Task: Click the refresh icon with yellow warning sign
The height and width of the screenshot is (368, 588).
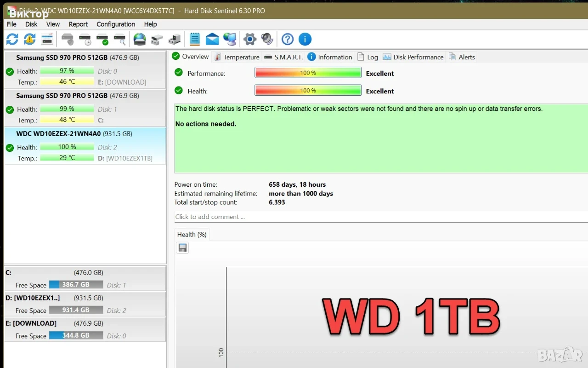Action: coord(30,39)
